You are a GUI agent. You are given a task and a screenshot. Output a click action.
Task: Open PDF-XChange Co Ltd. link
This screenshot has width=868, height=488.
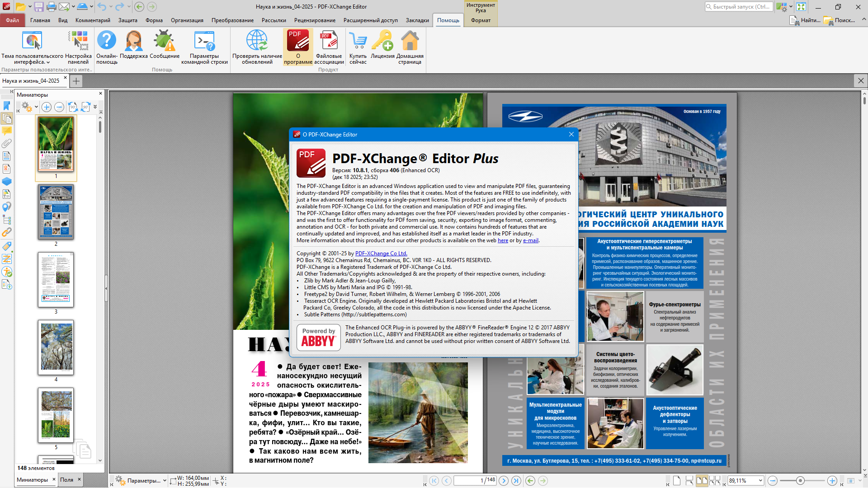[381, 253]
